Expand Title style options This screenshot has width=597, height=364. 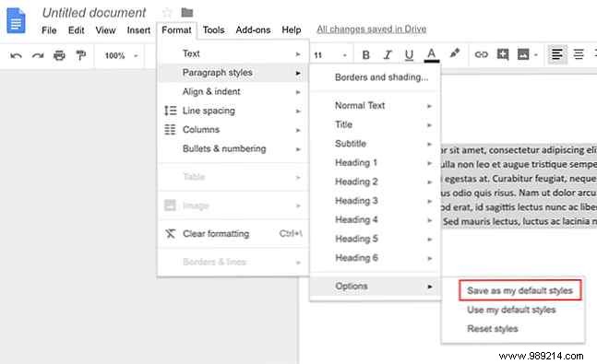[x=376, y=124]
